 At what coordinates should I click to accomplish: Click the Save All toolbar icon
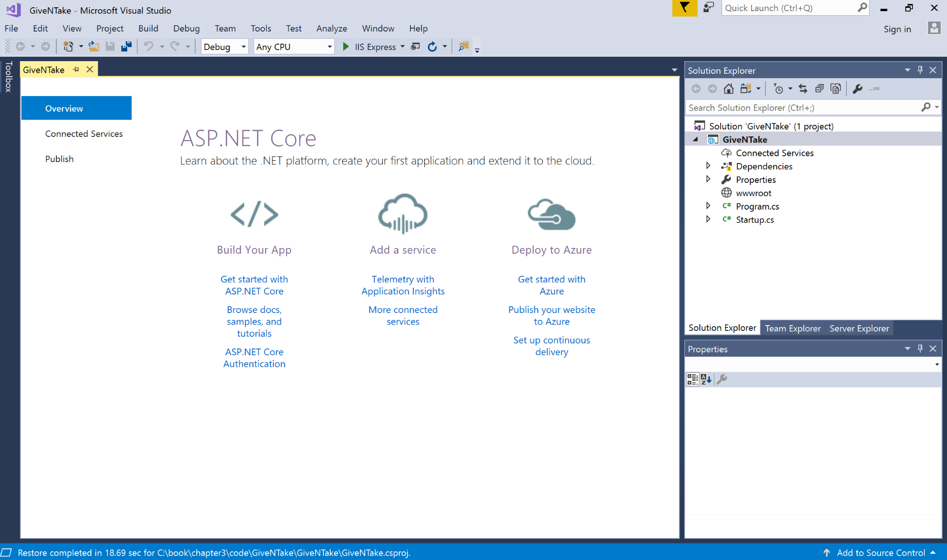tap(126, 47)
